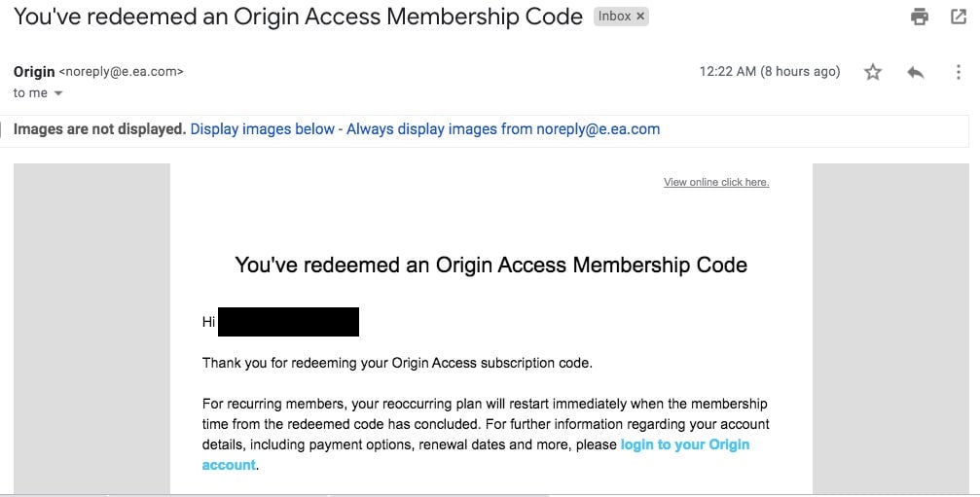Print this email using the printer icon
The image size is (980, 497).
tap(919, 17)
